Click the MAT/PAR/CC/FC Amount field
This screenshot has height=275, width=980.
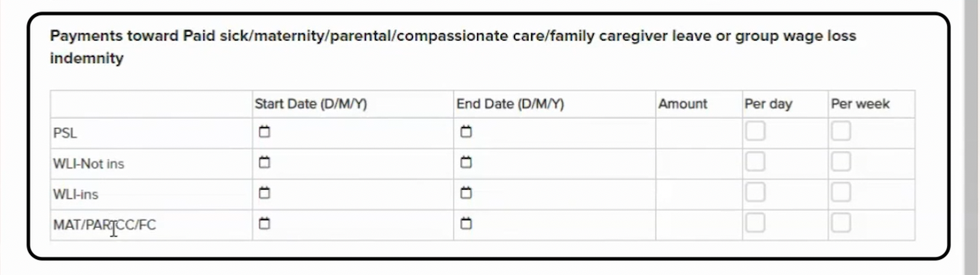[x=698, y=225]
